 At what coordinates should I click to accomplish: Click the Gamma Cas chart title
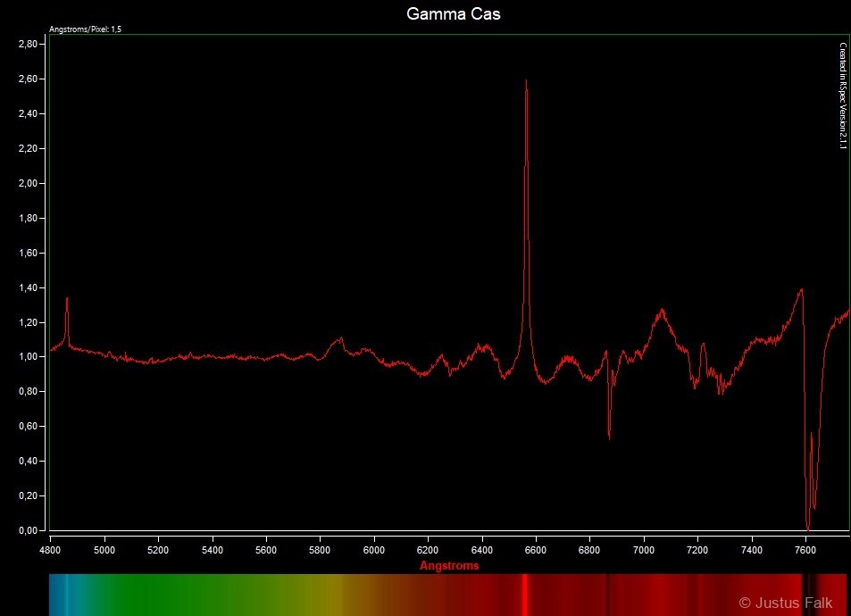(x=453, y=13)
